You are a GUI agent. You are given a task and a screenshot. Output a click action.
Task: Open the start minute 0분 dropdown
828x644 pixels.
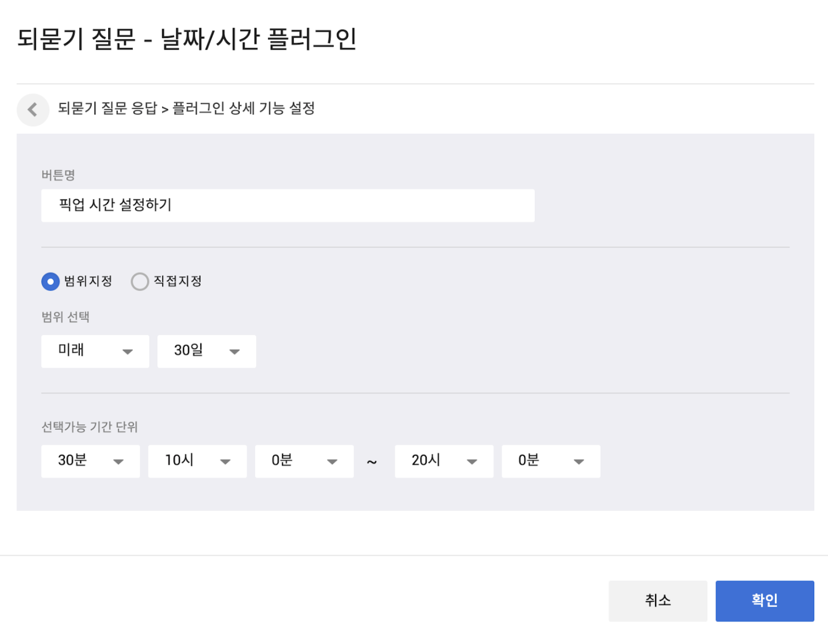(304, 461)
